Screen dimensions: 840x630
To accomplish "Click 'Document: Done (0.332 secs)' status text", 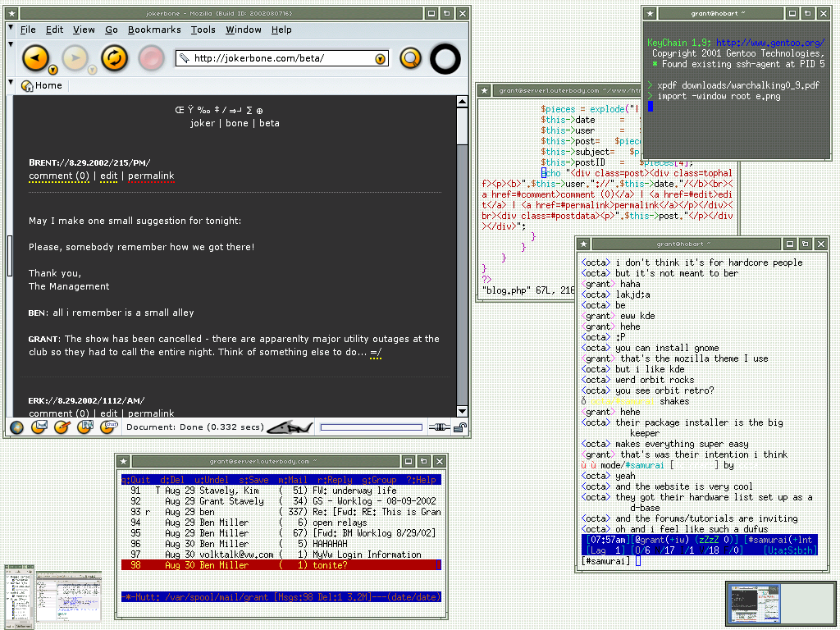I will [x=195, y=427].
